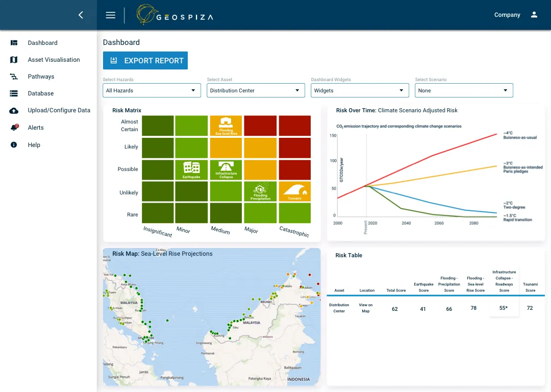Expand the Distribution Center asset dropdown
The height and width of the screenshot is (392, 551).
(x=256, y=90)
